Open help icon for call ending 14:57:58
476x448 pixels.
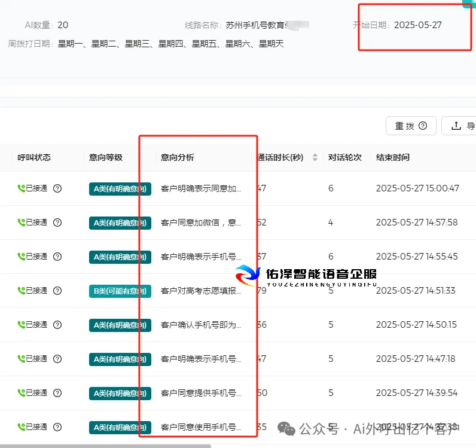[57, 223]
